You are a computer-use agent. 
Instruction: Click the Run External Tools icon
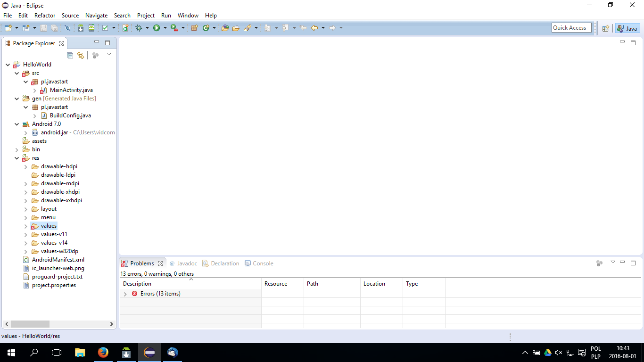coord(174,28)
